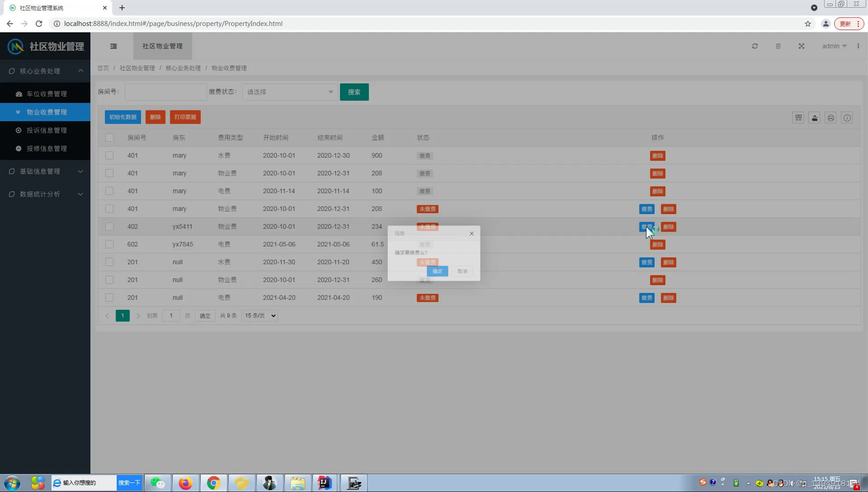Click the info icon in table toolbar
The height and width of the screenshot is (492, 868).
pyautogui.click(x=847, y=118)
